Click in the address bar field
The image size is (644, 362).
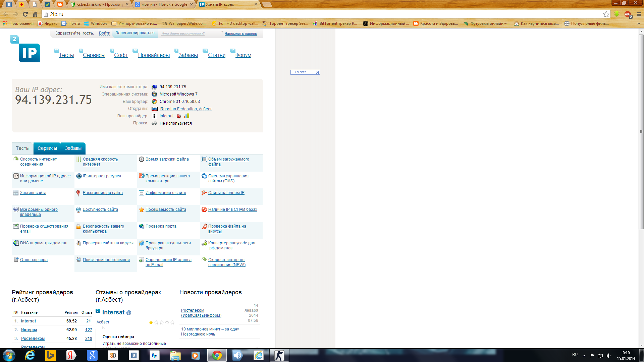coord(302,14)
